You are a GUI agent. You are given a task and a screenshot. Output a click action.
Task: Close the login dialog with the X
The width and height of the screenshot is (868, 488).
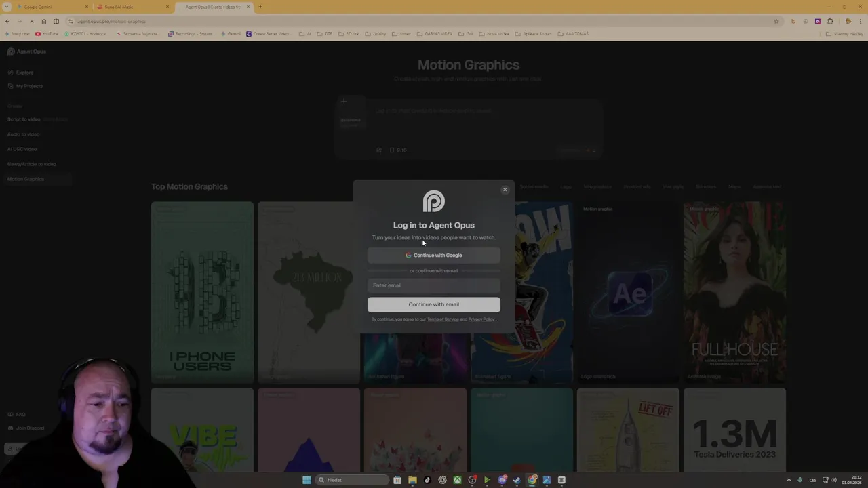click(x=505, y=190)
